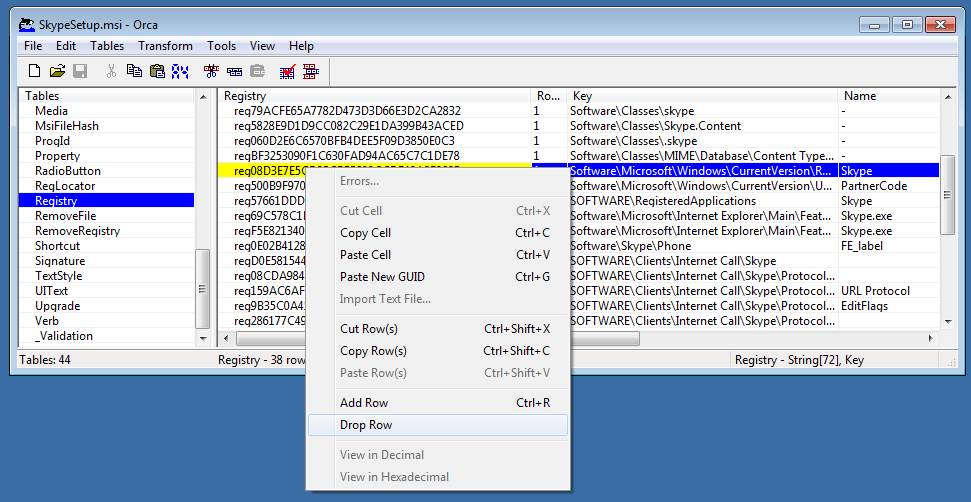Click the Validate checkmark toolbar icon
The width and height of the screenshot is (971, 502).
[288, 71]
